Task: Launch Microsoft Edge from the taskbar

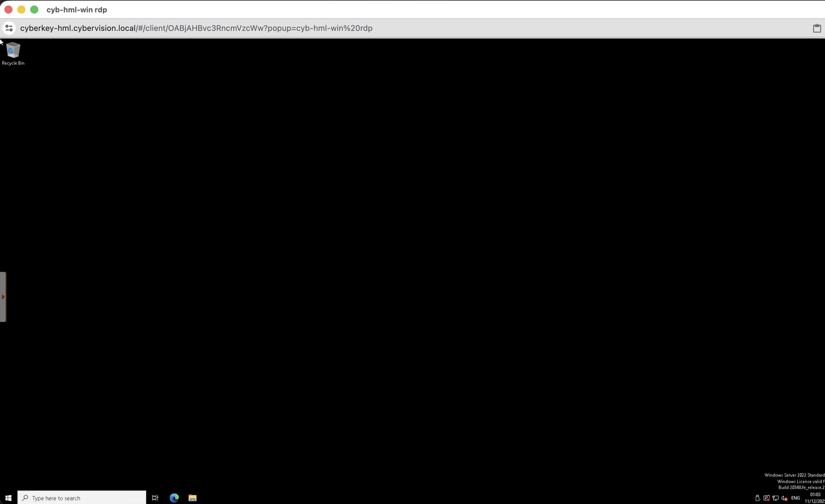Action: pos(174,498)
